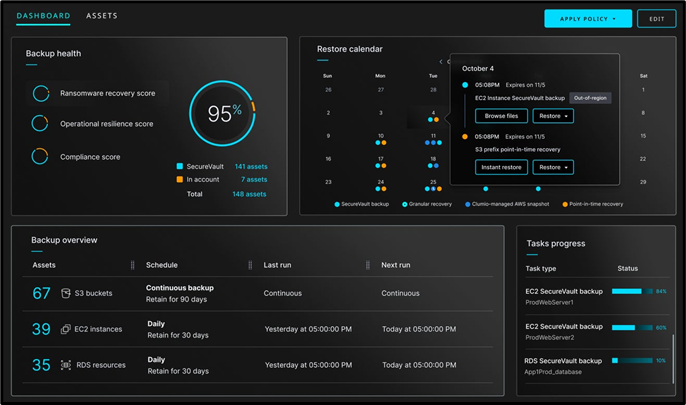Viewport: 686px width, 405px height.
Task: Select the 17th in Restore calendar
Action: click(x=381, y=162)
